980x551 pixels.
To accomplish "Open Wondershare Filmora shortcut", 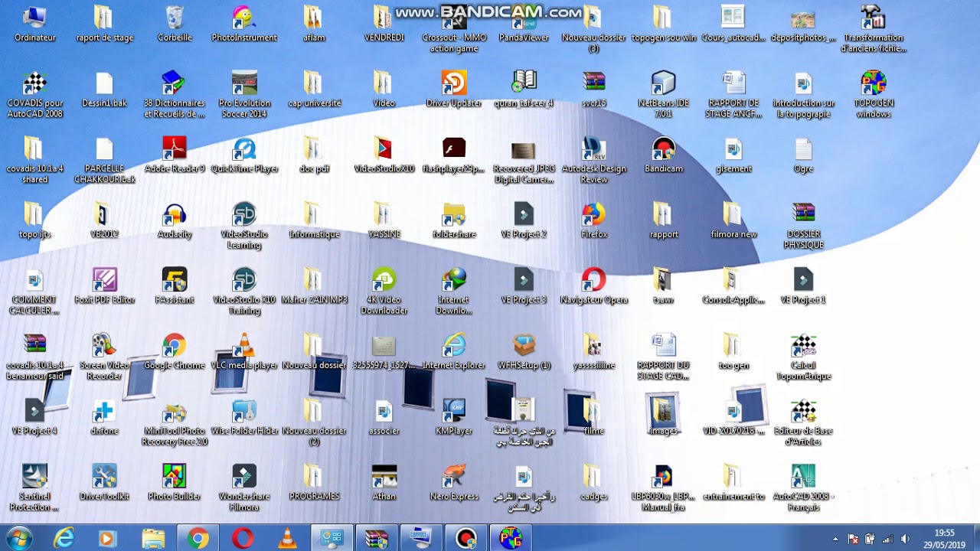I will tap(244, 487).
